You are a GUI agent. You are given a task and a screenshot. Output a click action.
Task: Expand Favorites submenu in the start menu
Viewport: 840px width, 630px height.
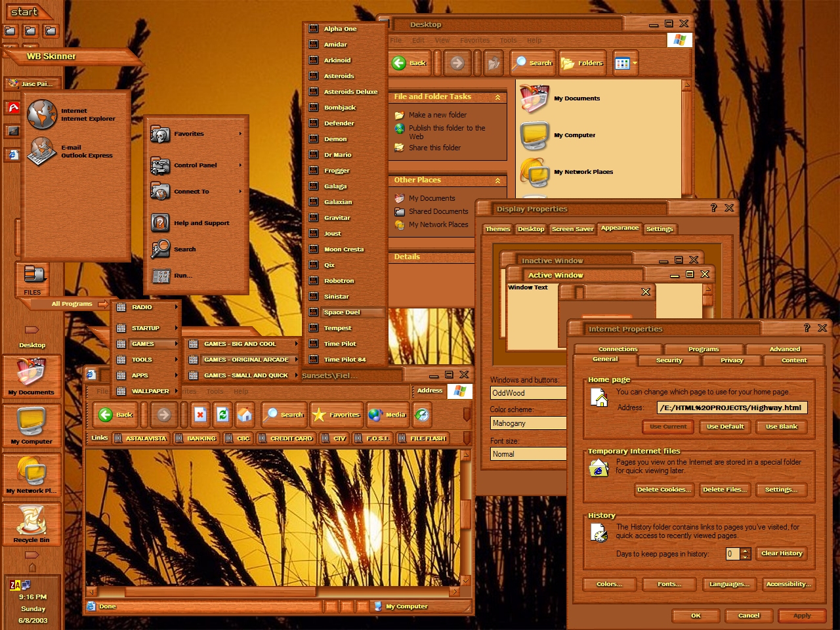pos(196,134)
